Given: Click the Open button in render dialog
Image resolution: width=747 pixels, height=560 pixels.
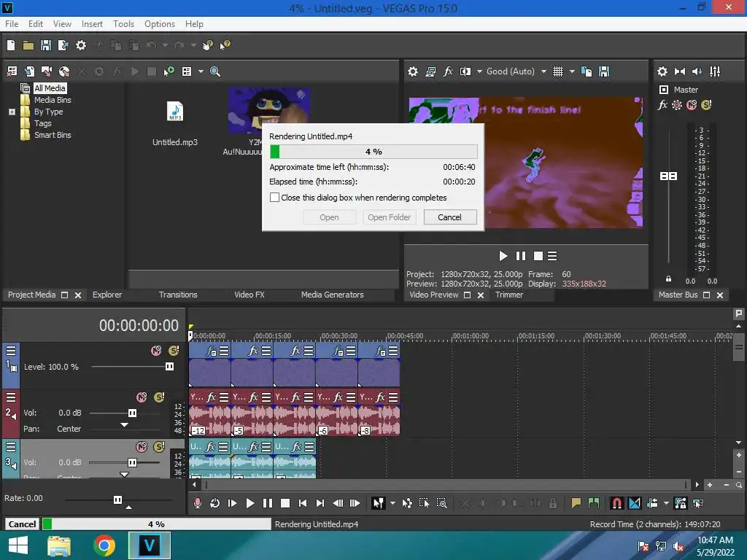Looking at the screenshot, I should tap(329, 217).
